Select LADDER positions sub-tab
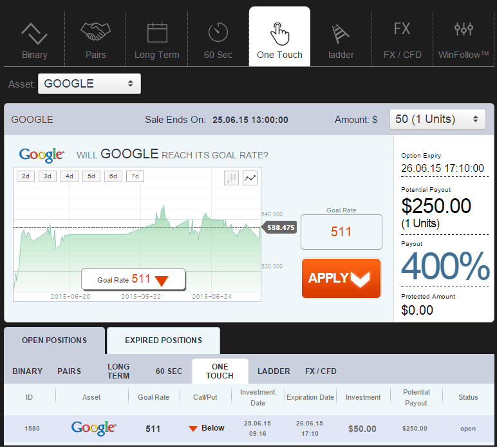 click(274, 371)
